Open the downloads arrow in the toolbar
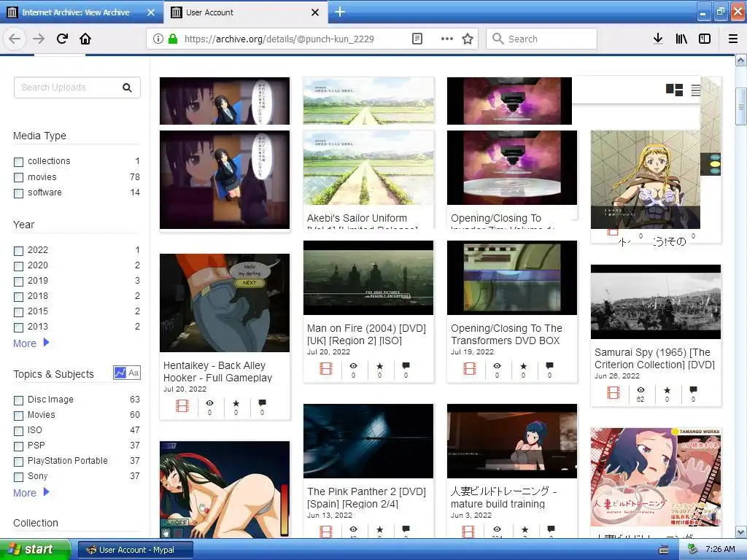This screenshot has width=747, height=560. (658, 39)
